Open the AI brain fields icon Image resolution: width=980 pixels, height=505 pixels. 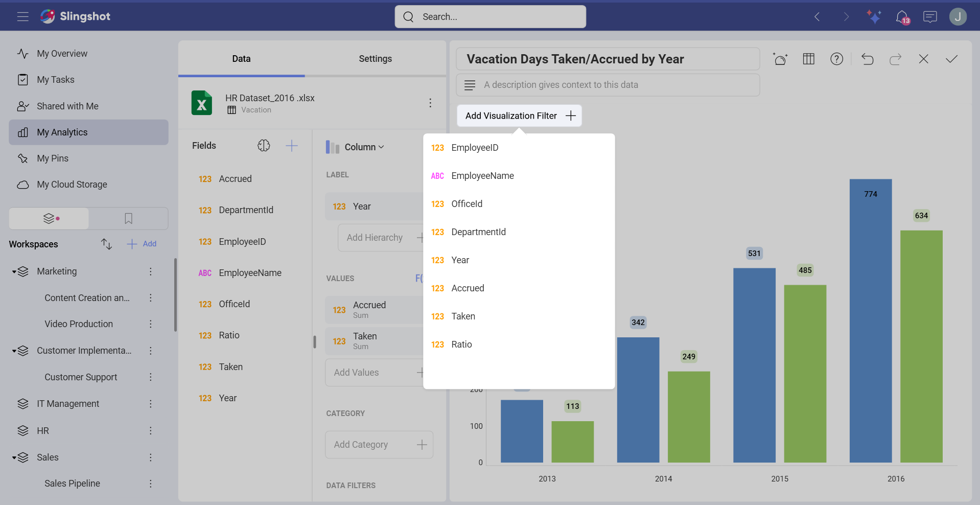coord(264,146)
